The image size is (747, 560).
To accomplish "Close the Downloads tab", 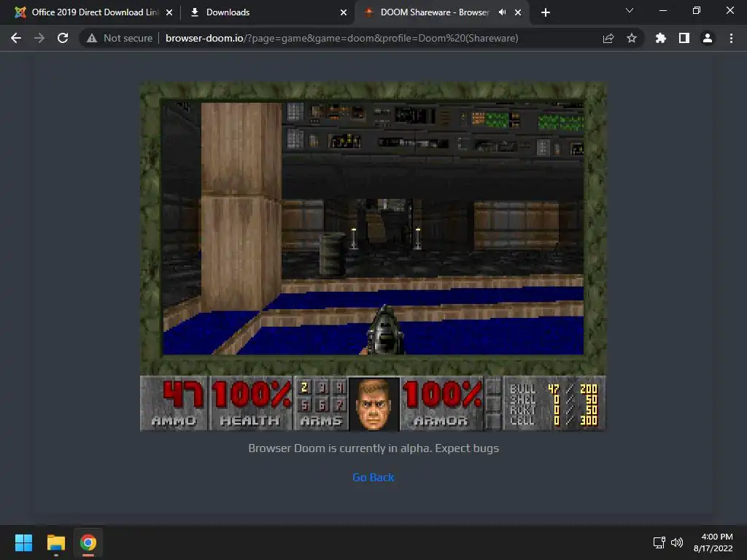I will (x=344, y=12).
